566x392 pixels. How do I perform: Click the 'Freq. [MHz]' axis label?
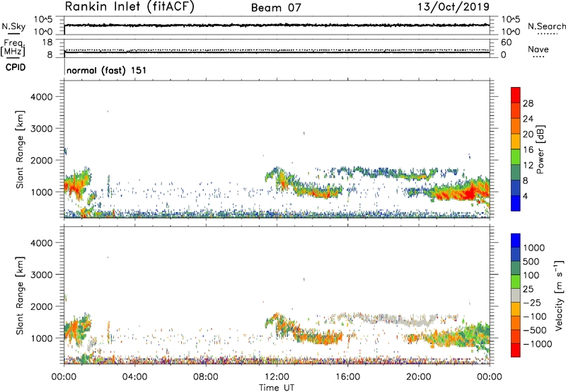13,47
